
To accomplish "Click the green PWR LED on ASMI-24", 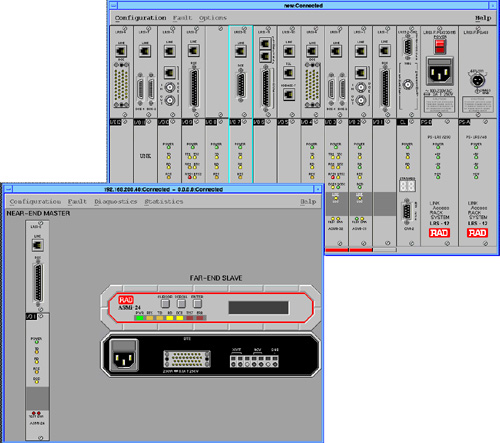I will pyautogui.click(x=140, y=318).
